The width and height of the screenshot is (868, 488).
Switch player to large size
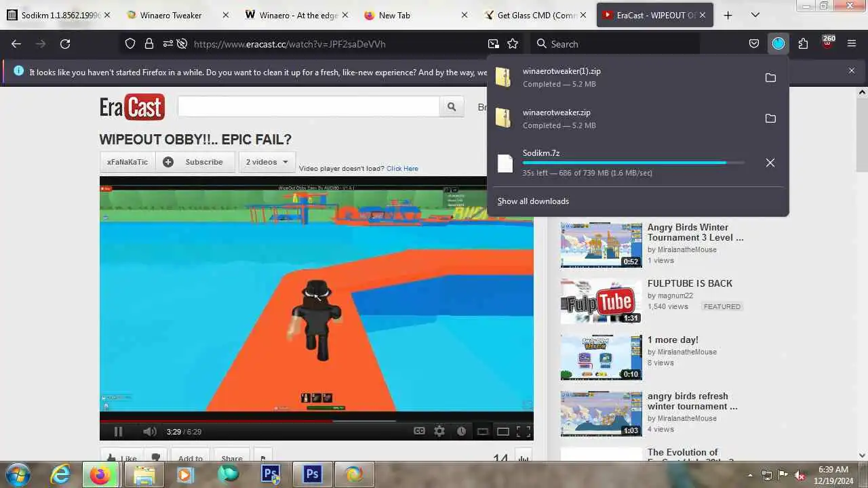pyautogui.click(x=503, y=431)
